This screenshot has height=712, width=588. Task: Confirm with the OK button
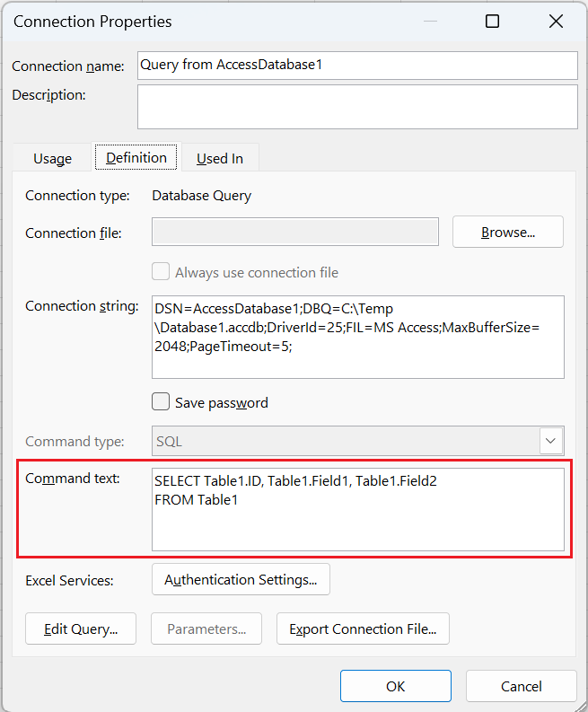396,686
